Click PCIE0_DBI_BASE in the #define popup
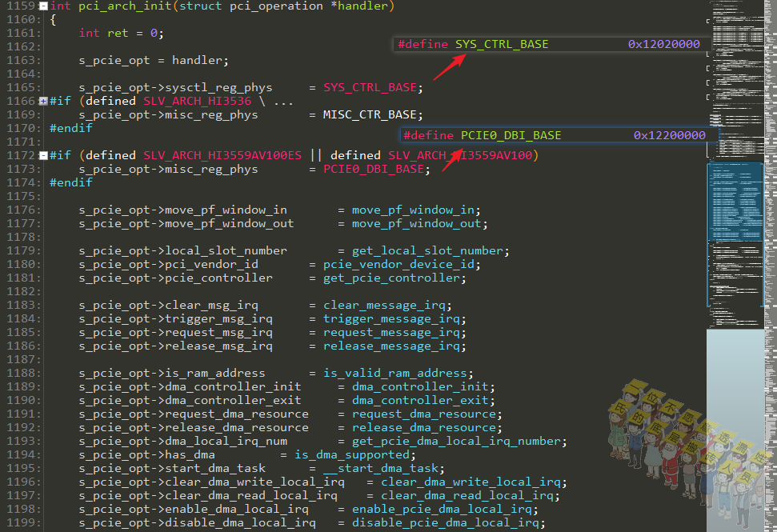 [511, 135]
